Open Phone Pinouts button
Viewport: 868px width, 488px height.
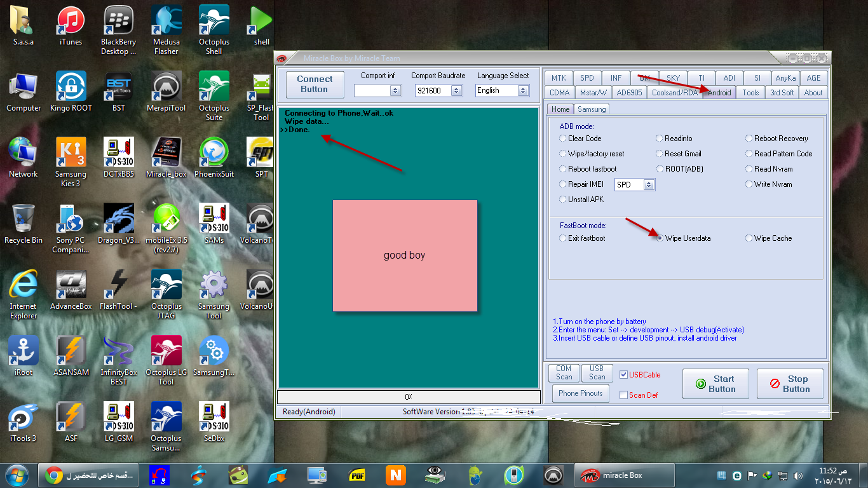(580, 393)
